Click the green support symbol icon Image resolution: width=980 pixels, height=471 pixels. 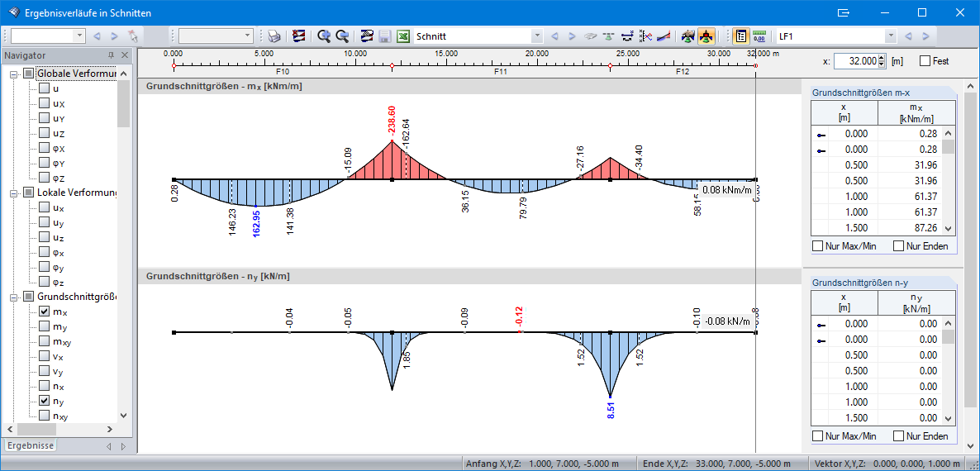tap(609, 36)
